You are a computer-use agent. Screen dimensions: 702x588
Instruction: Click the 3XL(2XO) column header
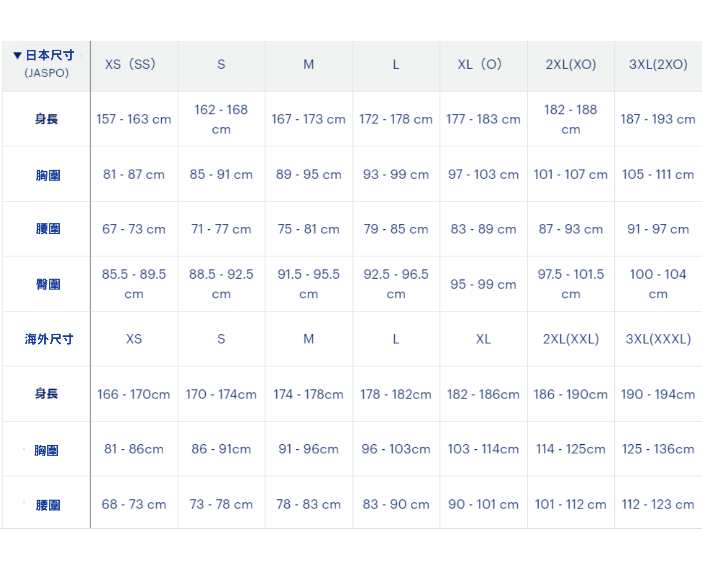click(x=658, y=65)
